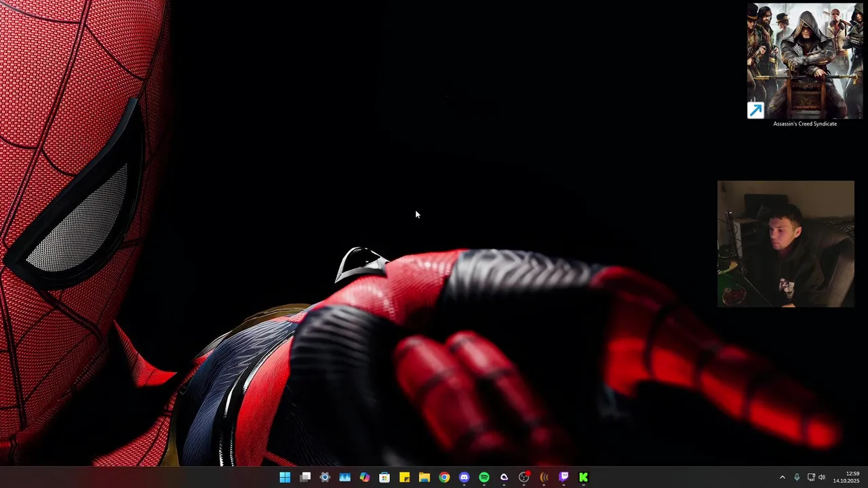
Task: Switch to Spotify in the taskbar
Action: tap(484, 477)
